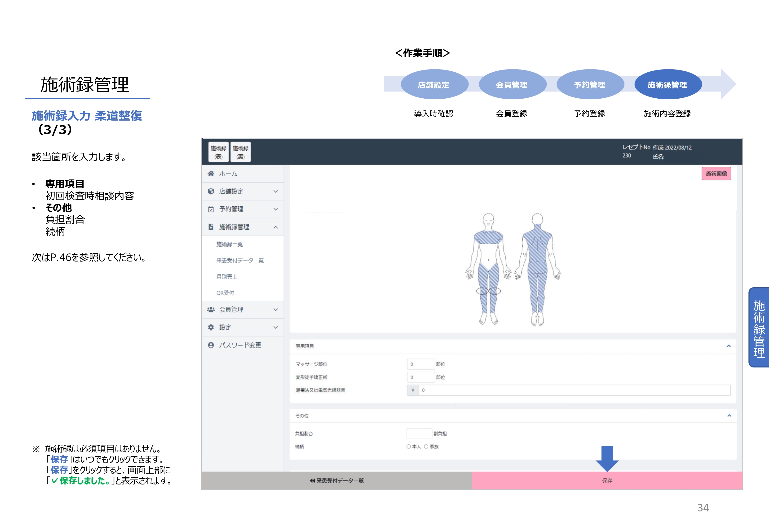Click the 店舗設定 cube icon
The width and height of the screenshot is (769, 532).
click(211, 191)
